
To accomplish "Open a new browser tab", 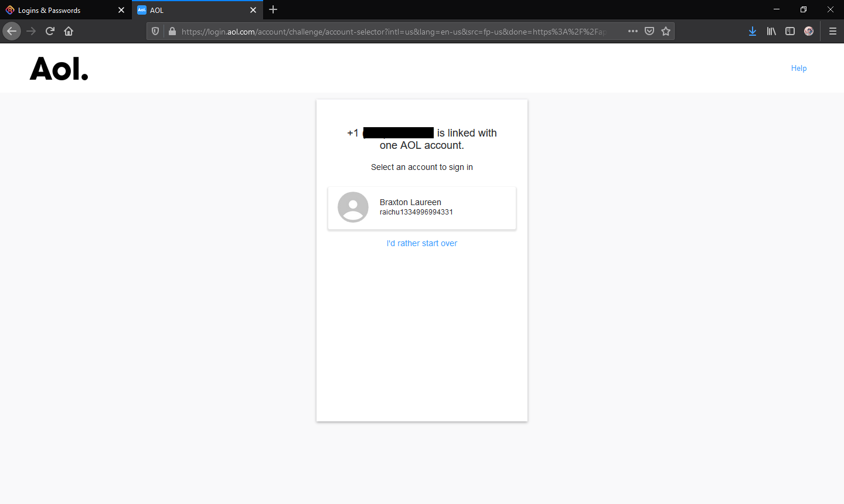I will tap(273, 10).
